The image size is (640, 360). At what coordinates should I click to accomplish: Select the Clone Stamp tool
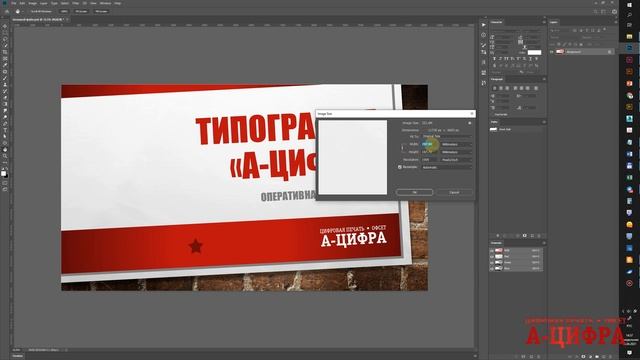pos(4,84)
